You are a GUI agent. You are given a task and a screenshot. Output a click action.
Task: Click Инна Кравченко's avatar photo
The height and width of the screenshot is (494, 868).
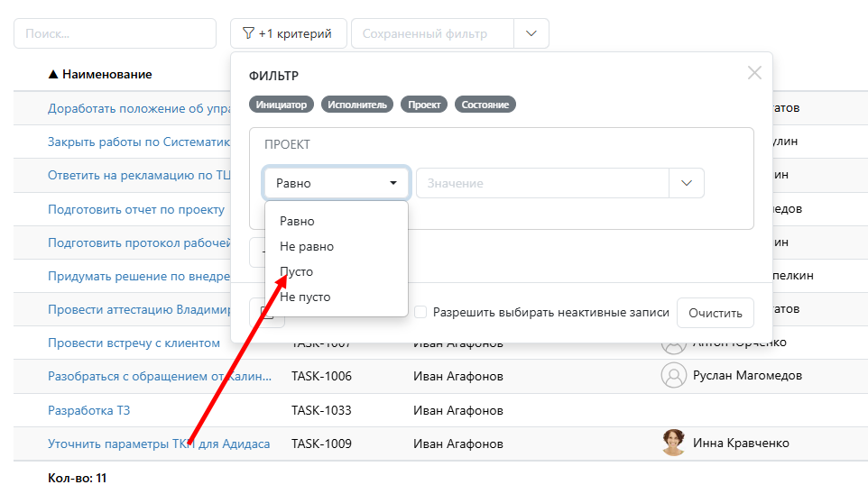(x=674, y=443)
